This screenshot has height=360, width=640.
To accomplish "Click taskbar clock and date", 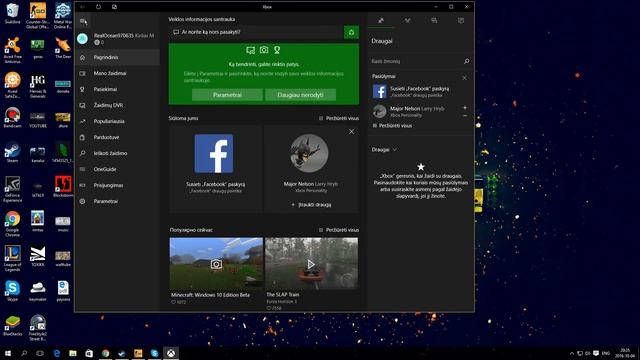I will click(625, 353).
